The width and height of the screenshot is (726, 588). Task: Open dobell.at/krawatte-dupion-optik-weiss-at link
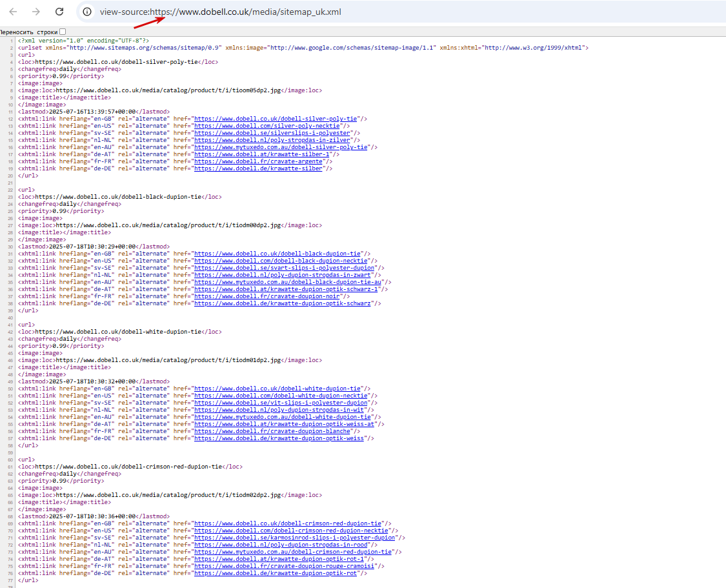[x=285, y=423]
